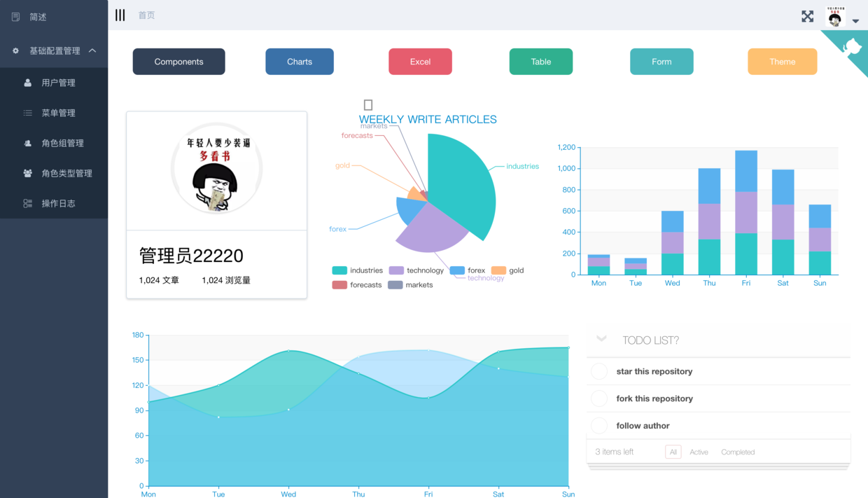Click the fullscreen expand arrows icon

click(808, 16)
